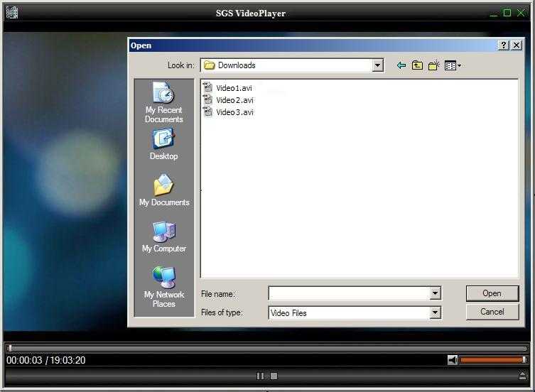Image resolution: width=535 pixels, height=392 pixels.
Task: Click the Video2.avi file icon
Action: [x=207, y=99]
